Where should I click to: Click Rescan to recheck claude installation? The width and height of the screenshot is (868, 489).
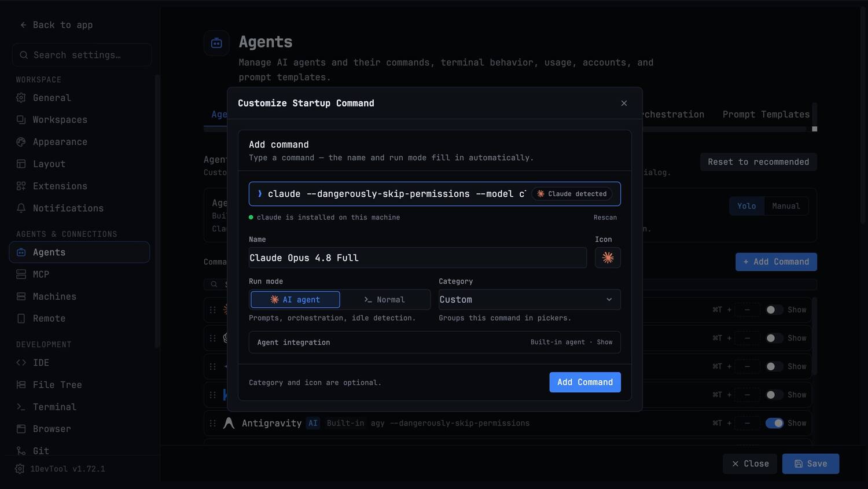tap(605, 218)
